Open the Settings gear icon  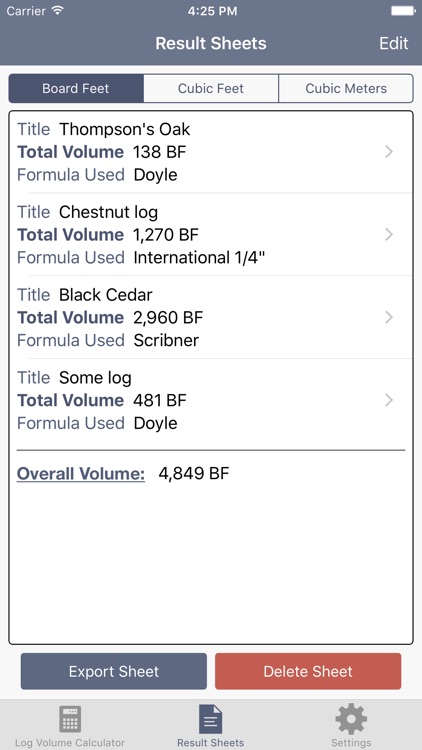tap(351, 719)
